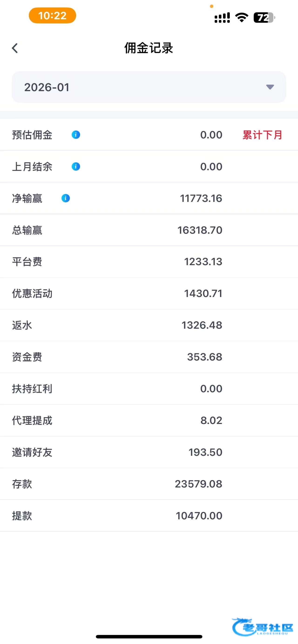Viewport: 298px width, 644px height.
Task: Open the 2026-01 month dropdown
Action: tap(149, 87)
